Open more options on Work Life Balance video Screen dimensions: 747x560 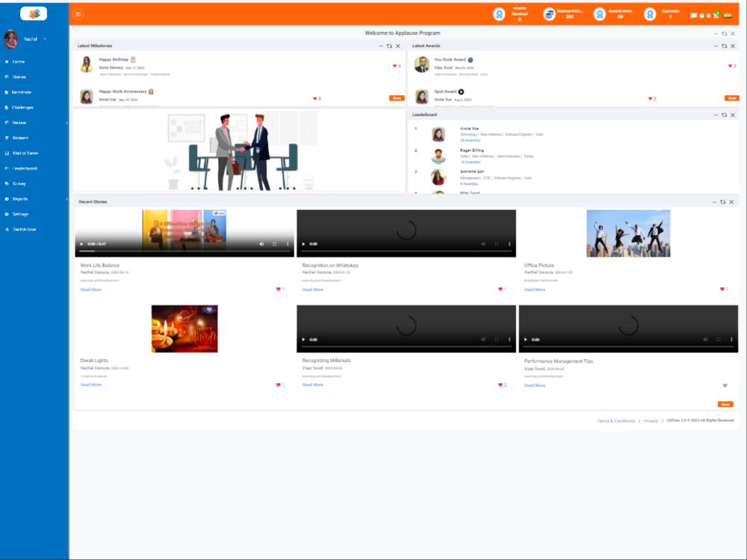(288, 244)
